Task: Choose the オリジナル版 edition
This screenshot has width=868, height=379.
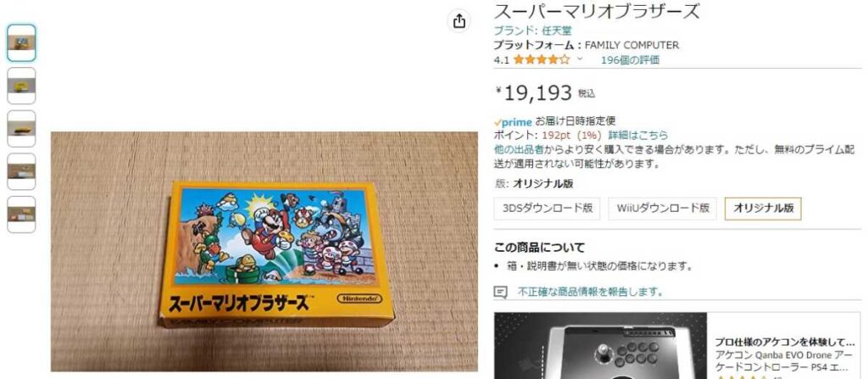Action: [763, 209]
